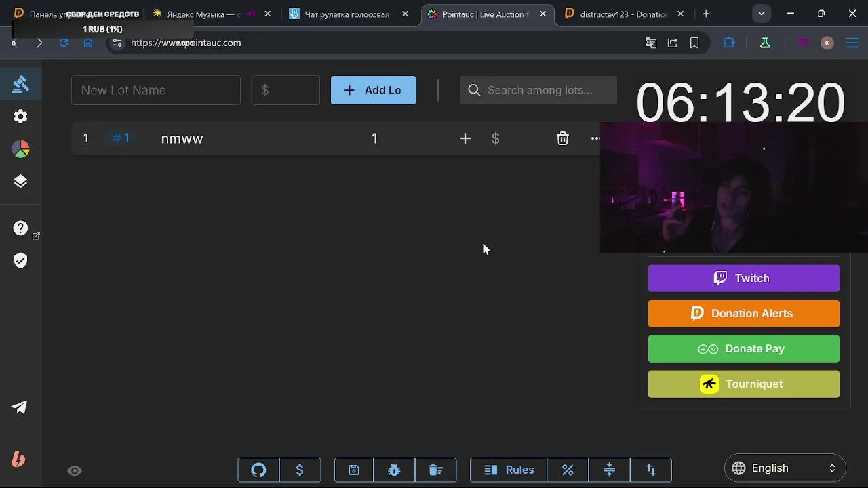Screen dimensions: 868x488
Task: Click the Search among lots field
Action: point(538,90)
